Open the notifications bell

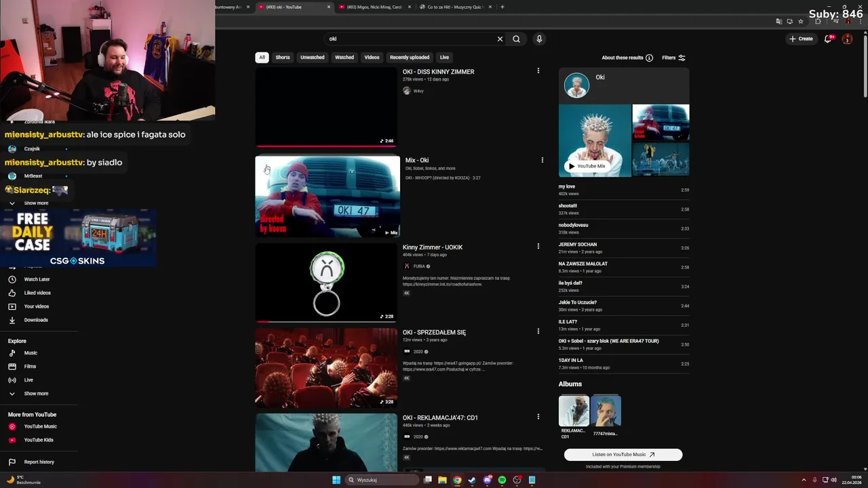click(827, 39)
